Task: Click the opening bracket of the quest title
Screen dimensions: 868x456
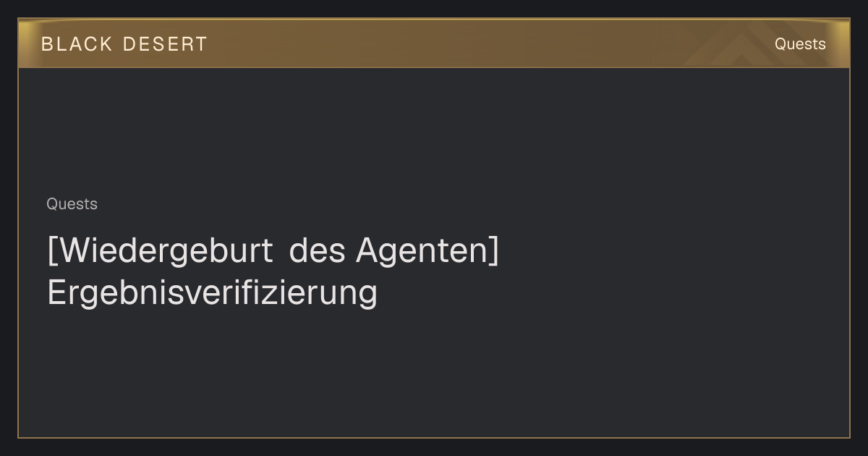Action: (x=51, y=251)
